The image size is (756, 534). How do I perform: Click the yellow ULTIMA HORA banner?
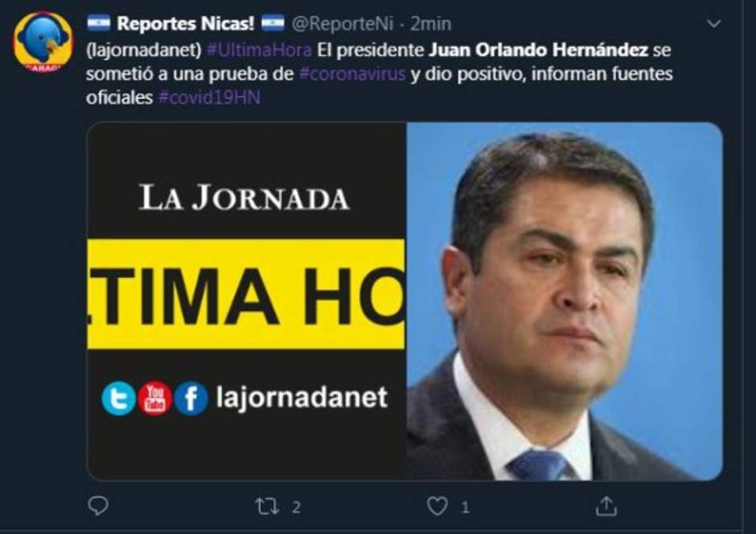[x=246, y=294]
